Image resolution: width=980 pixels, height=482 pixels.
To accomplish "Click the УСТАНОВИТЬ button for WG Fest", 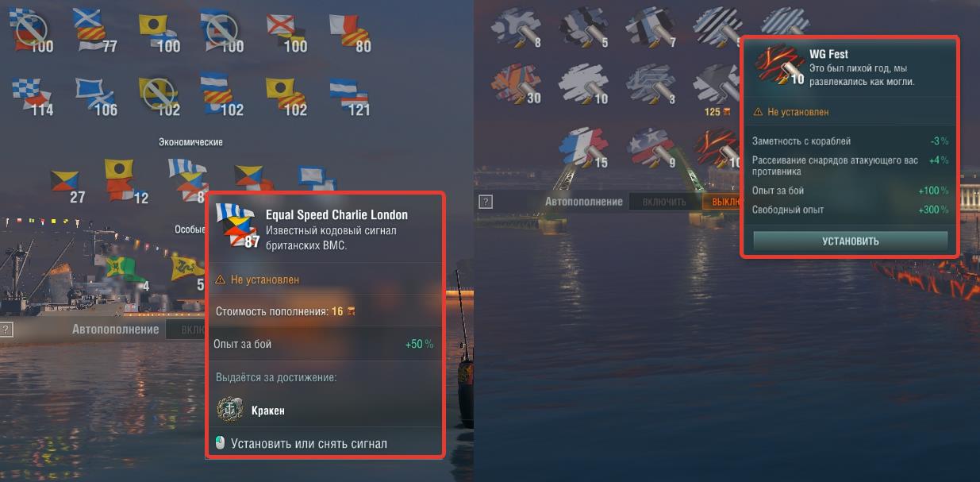I will [850, 241].
